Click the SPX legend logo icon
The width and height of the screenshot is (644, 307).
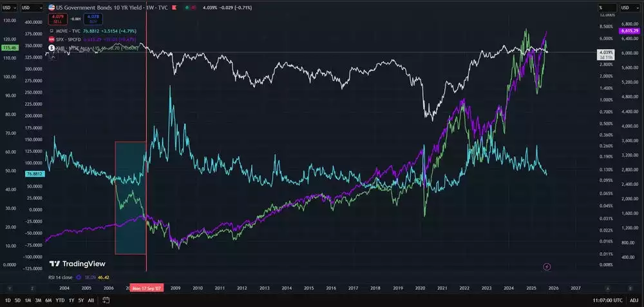[51, 39]
